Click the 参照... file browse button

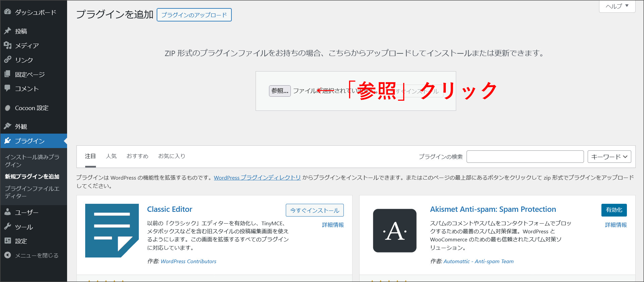point(280,91)
